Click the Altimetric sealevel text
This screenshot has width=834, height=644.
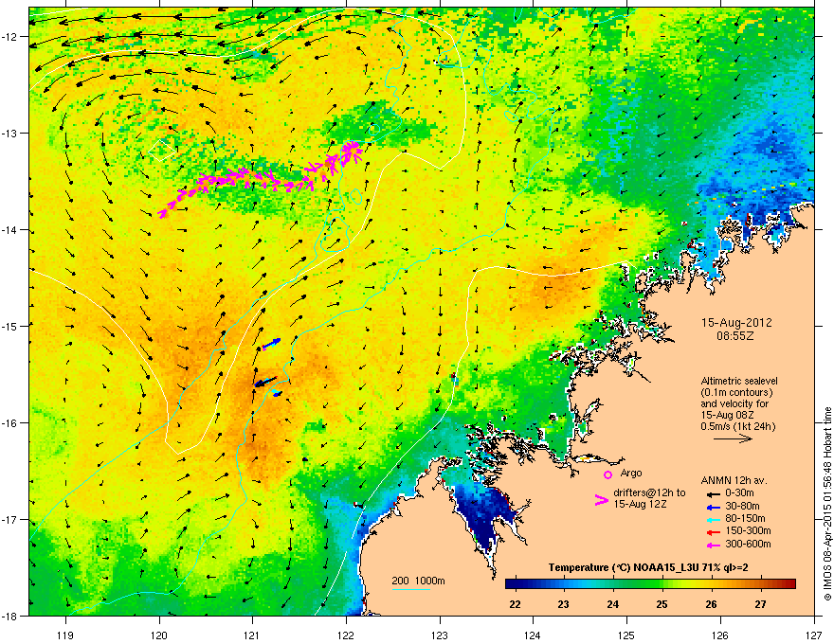pyautogui.click(x=739, y=381)
